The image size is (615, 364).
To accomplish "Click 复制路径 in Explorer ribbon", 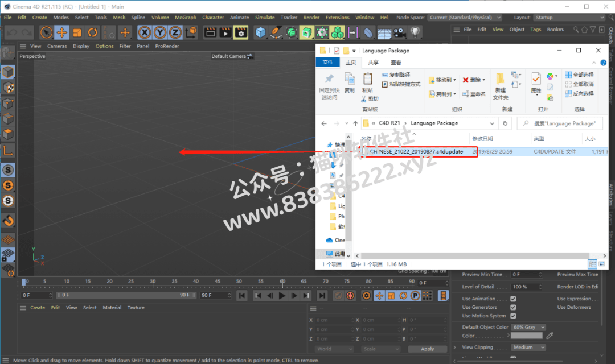I will pos(396,75).
